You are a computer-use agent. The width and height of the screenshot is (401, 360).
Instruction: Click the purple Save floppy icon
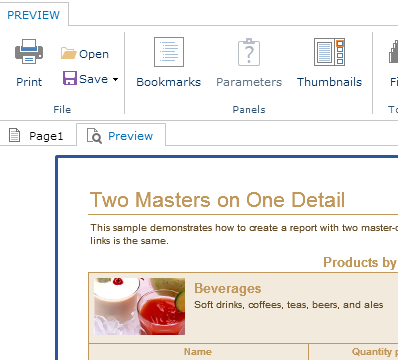tap(70, 78)
